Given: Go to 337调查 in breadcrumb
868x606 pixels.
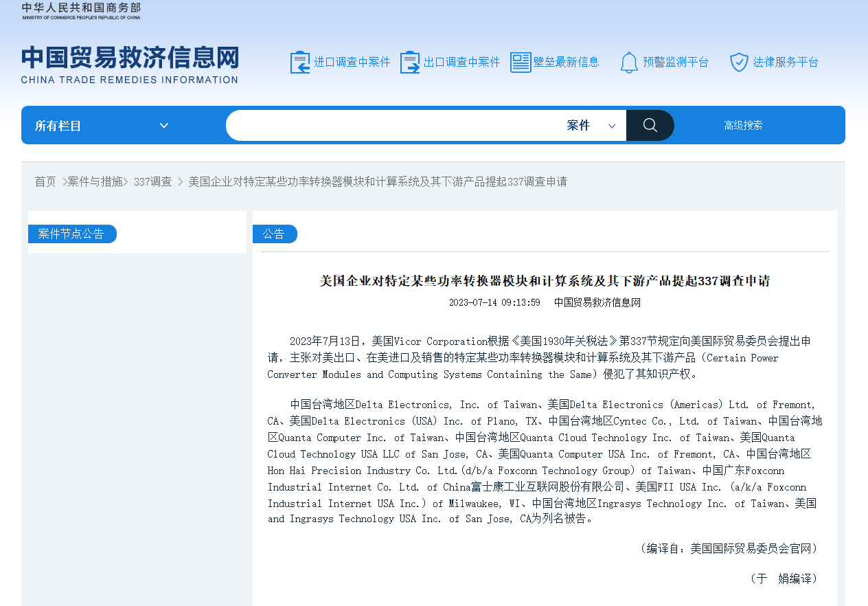Looking at the screenshot, I should point(152,181).
